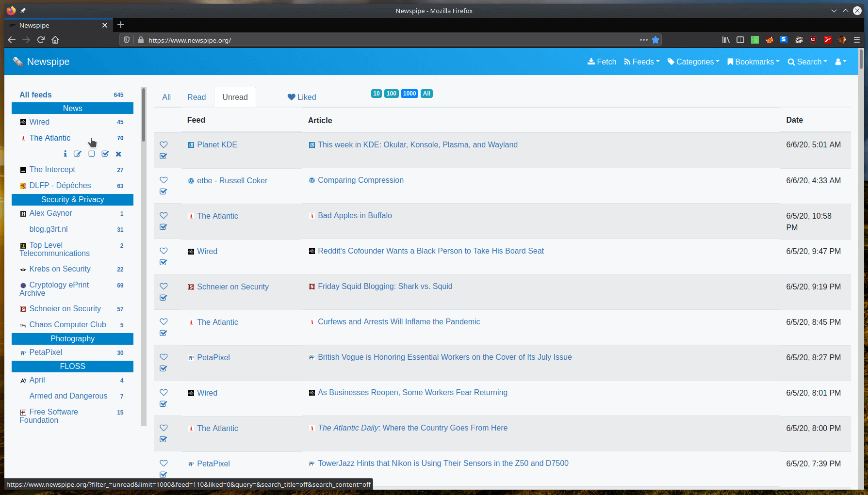868x495 pixels.
Task: Go to Firefox home page
Action: point(55,40)
